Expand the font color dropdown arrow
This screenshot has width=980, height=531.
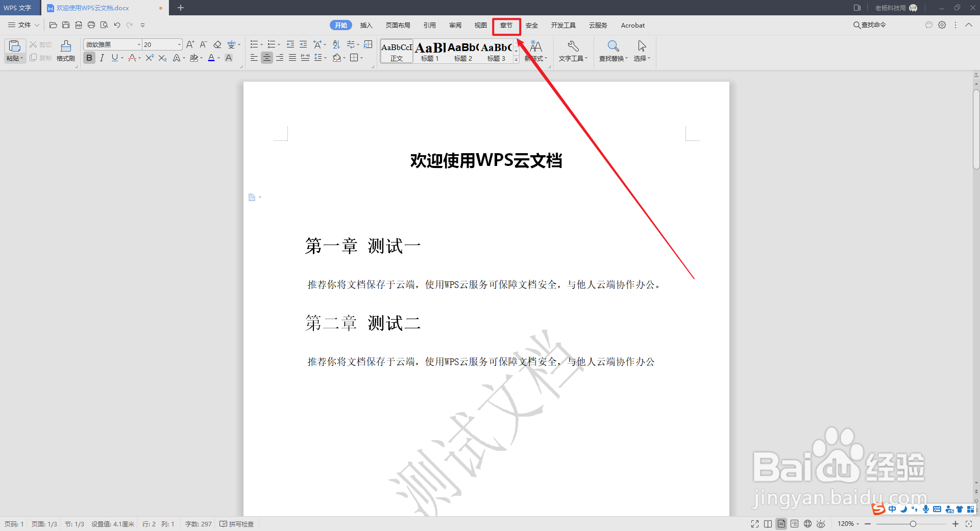(x=218, y=58)
